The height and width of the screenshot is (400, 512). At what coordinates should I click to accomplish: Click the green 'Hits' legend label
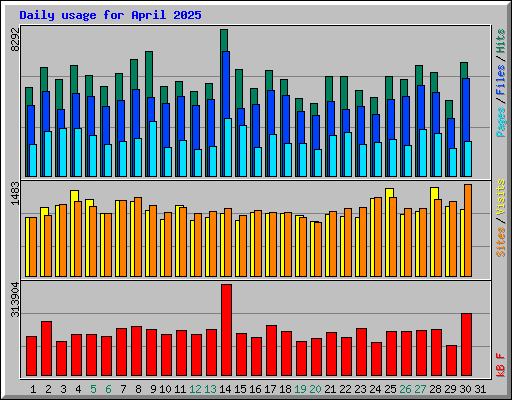coord(501,41)
